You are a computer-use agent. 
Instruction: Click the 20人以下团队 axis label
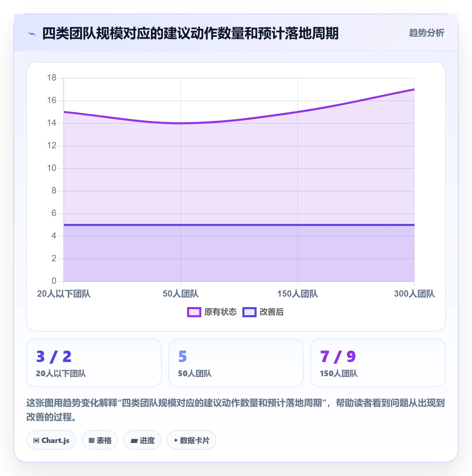64,294
